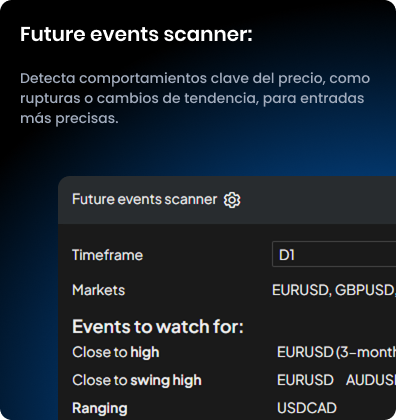Click the Events to watch for heading

(x=158, y=327)
